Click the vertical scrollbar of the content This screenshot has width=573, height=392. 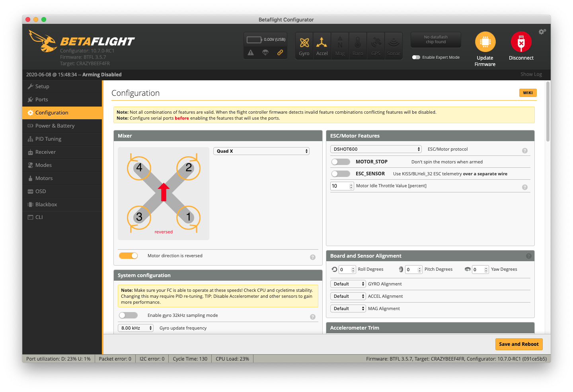tap(548, 112)
